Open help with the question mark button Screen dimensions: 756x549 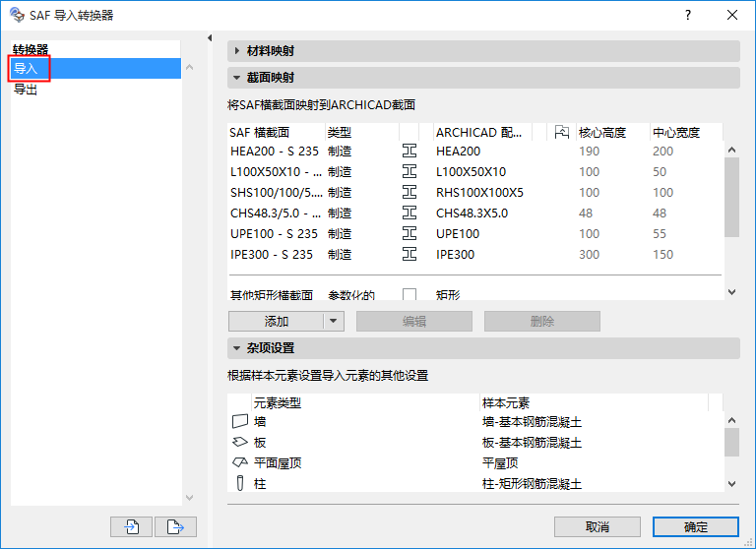[x=688, y=15]
